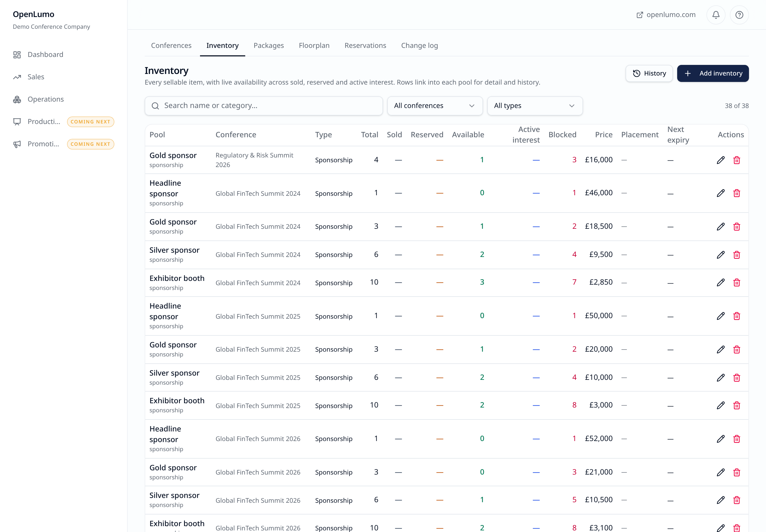Go to the Floorplan tab
Screen dimensions: 766x532
314,46
